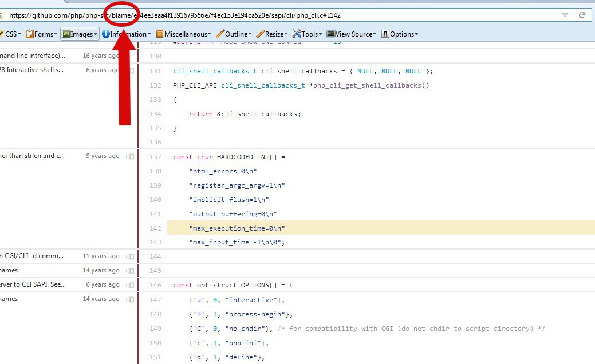Open the View Source toolbar menu
This screenshot has height=364, width=595.
(x=352, y=34)
